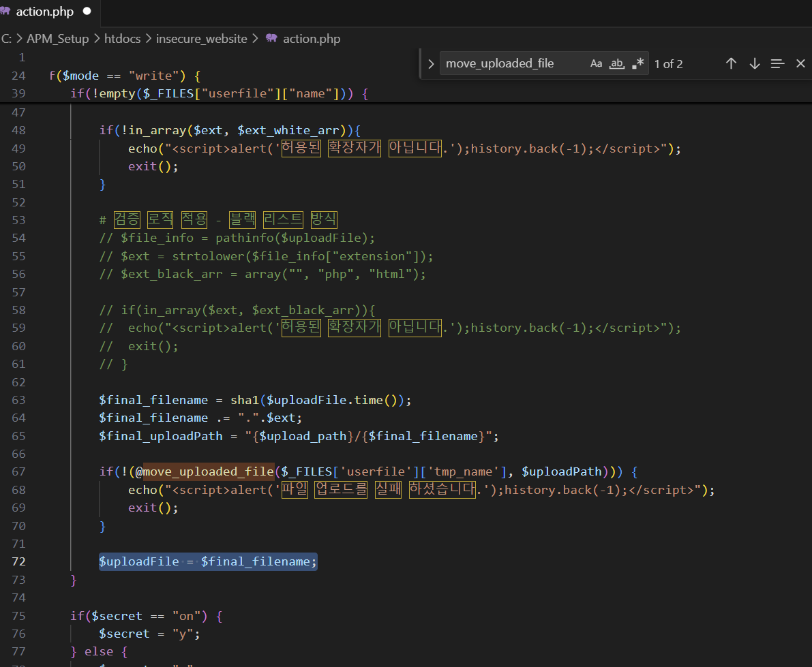This screenshot has width=812, height=667.
Task: Click sticky line if($mode == "write")
Action: [x=125, y=76]
